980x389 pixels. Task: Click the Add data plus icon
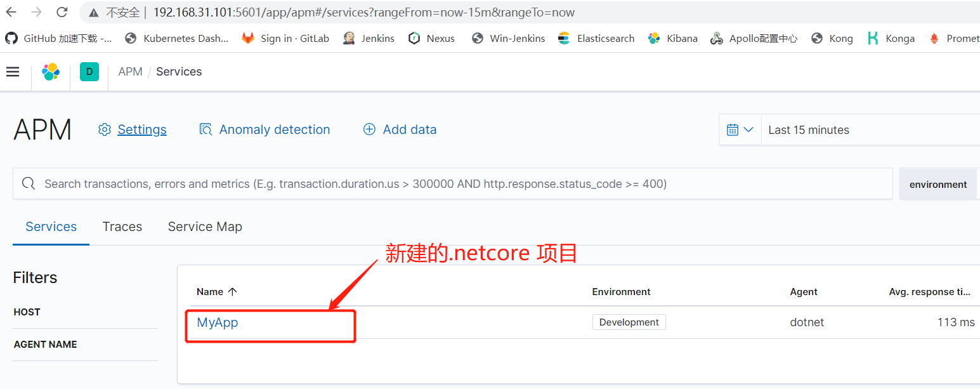tap(369, 129)
